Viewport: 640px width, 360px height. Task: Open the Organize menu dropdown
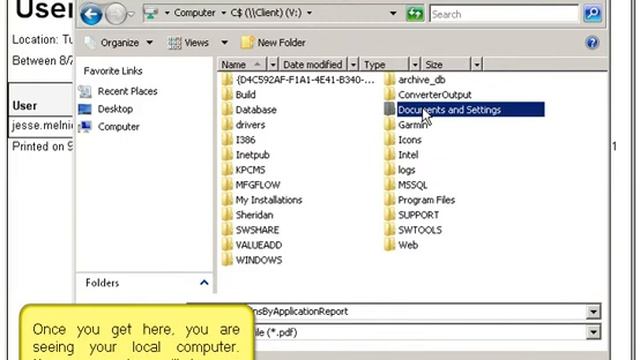click(118, 42)
